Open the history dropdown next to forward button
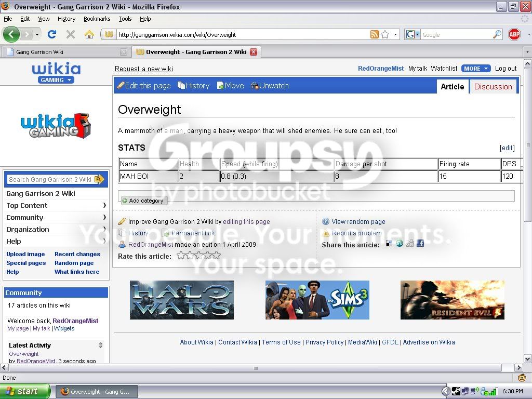Screen dimensions: 532x399 click(x=37, y=34)
